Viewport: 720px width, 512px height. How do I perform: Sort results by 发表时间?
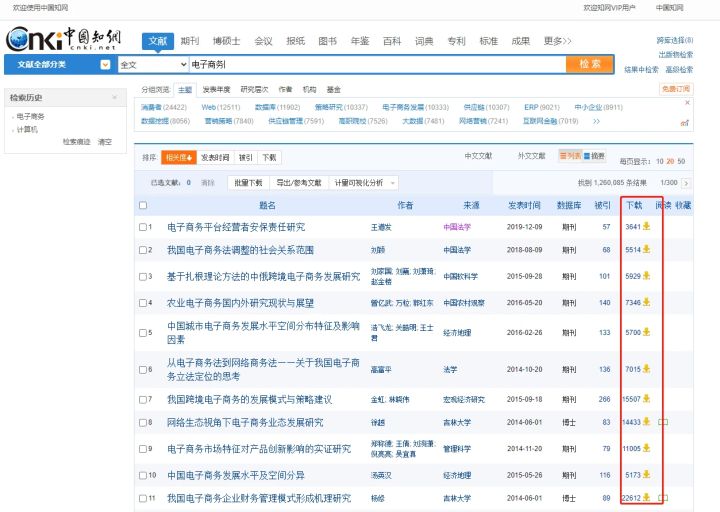pyautogui.click(x=215, y=158)
